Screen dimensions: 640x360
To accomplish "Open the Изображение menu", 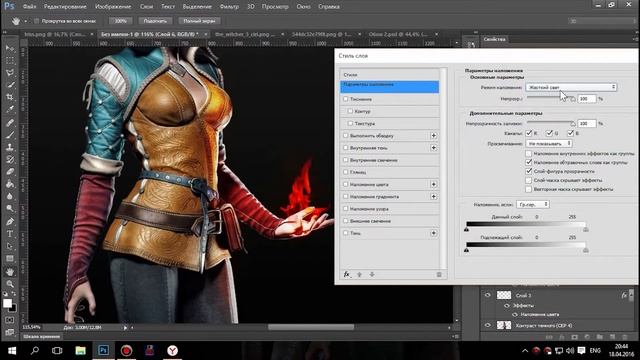I will click(113, 7).
